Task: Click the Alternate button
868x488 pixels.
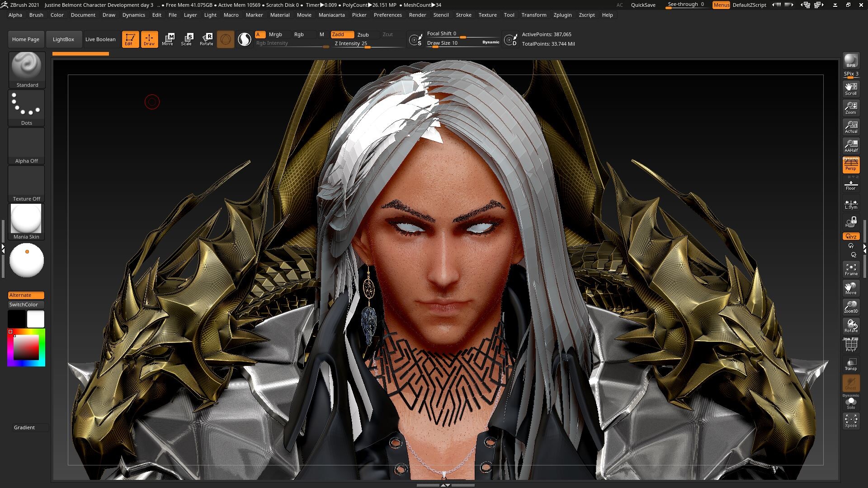Action: coord(26,295)
